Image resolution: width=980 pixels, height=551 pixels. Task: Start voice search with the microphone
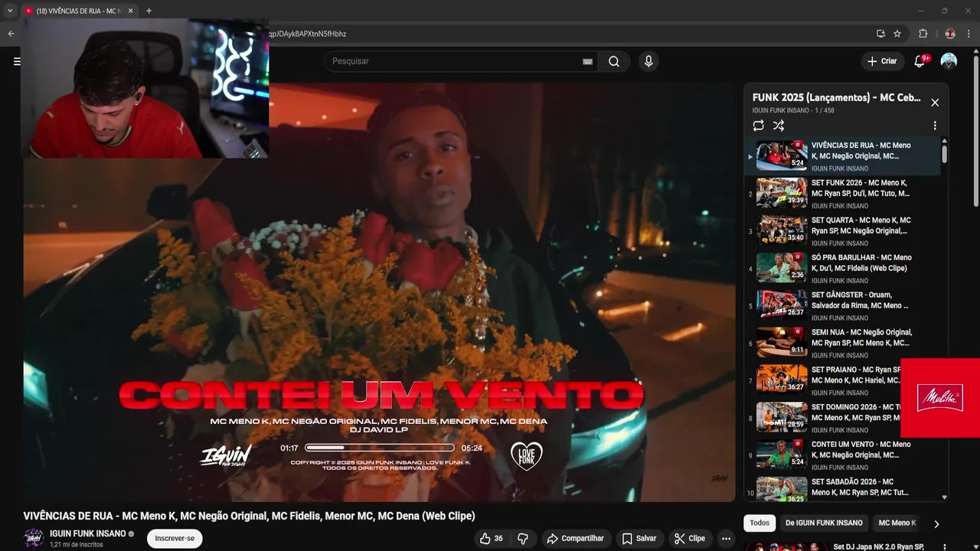coord(648,61)
